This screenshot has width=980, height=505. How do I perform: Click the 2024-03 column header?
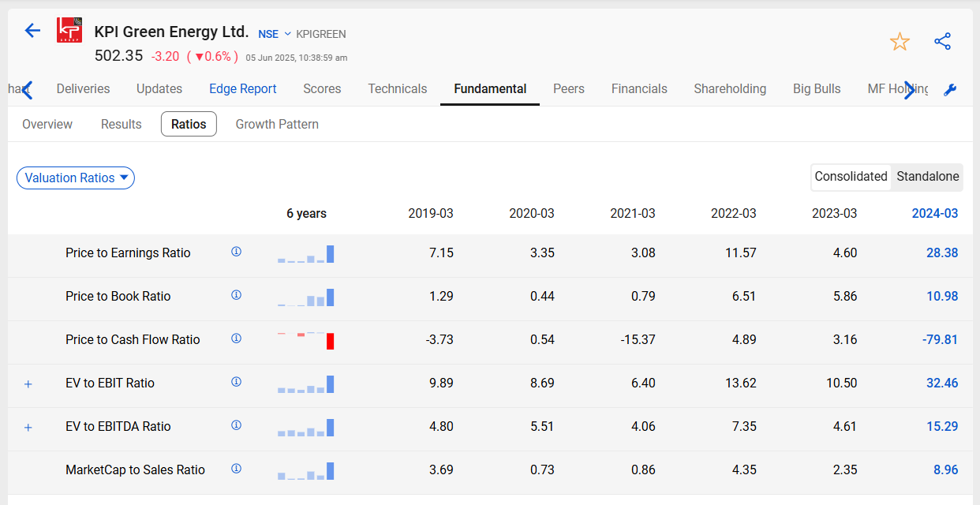coord(935,214)
